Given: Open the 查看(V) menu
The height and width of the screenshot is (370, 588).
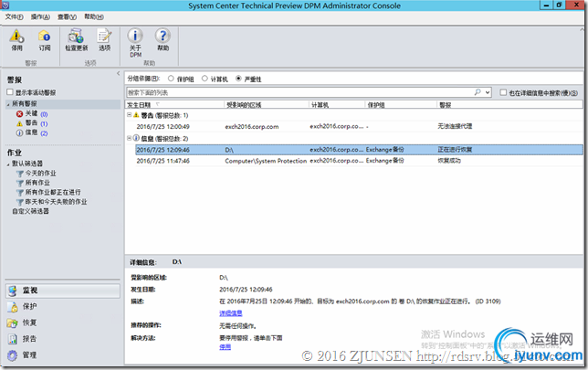Looking at the screenshot, I should (x=68, y=16).
